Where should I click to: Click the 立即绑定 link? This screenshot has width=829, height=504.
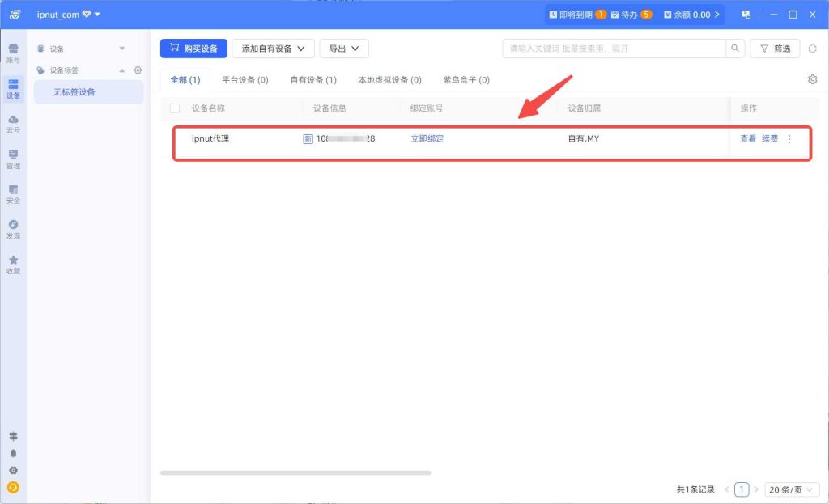coord(427,139)
